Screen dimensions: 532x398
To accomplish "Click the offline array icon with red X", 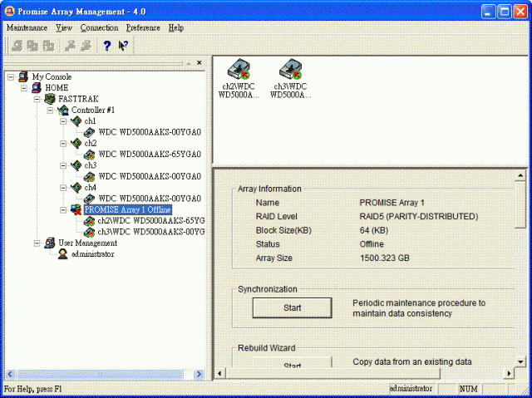I will coord(76,210).
